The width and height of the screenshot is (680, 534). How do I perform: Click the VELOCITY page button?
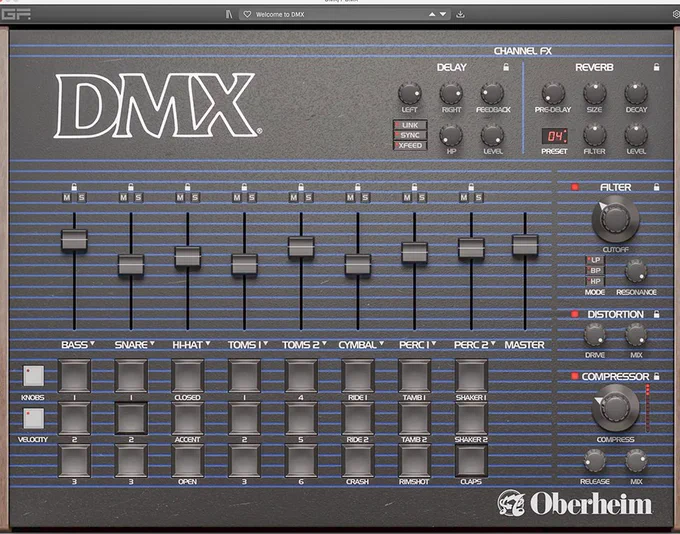point(33,418)
